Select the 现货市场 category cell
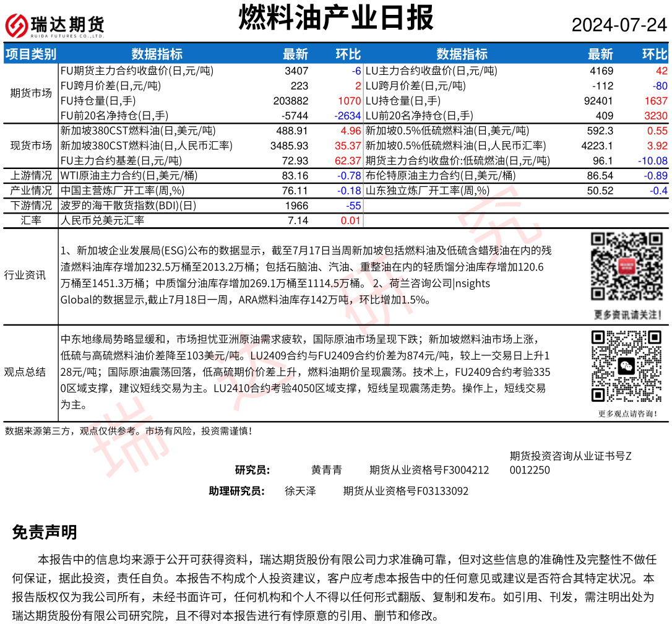Viewport: 672px width, 624px height. (x=31, y=145)
